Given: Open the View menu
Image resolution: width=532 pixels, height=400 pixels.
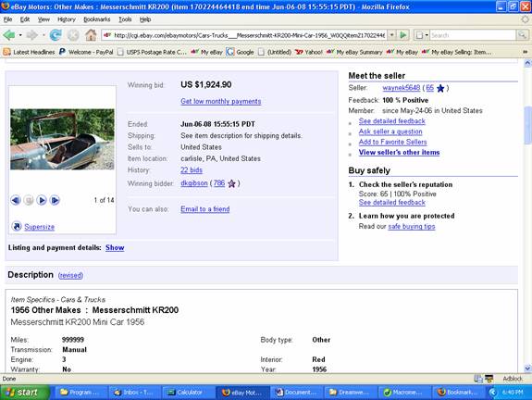Looking at the screenshot, I should point(43,19).
